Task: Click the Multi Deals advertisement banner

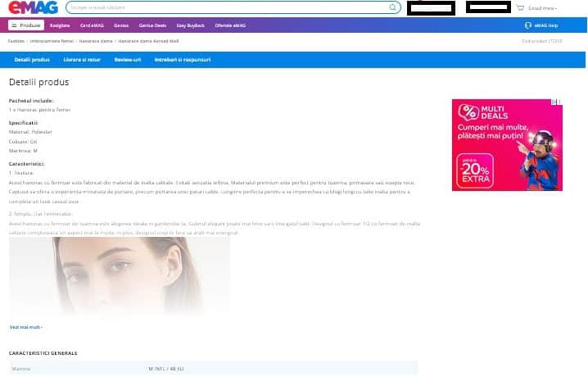Action: pyautogui.click(x=507, y=145)
